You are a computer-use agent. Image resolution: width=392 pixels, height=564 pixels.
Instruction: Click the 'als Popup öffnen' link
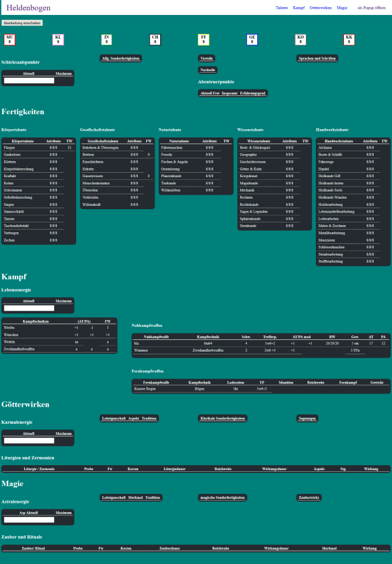pos(372,8)
